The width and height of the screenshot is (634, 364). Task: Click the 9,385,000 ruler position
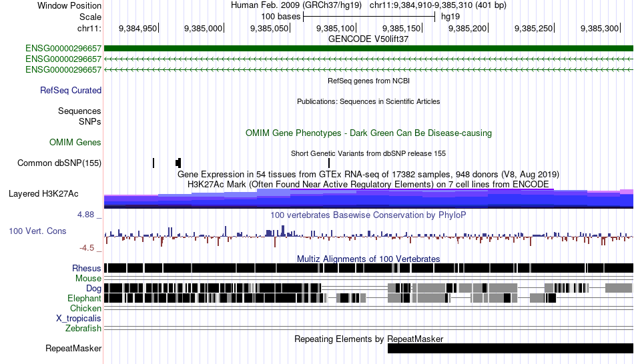204,28
